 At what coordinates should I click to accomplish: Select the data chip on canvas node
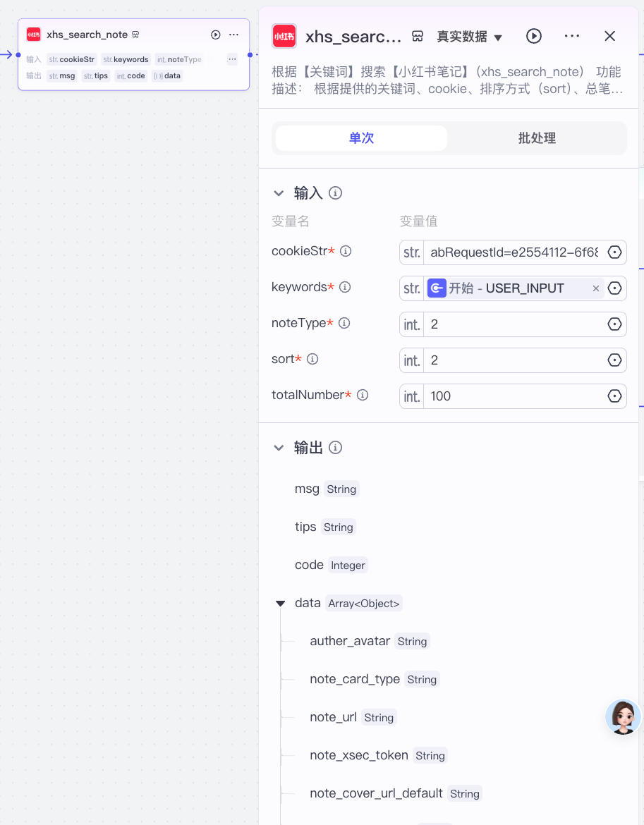click(166, 75)
